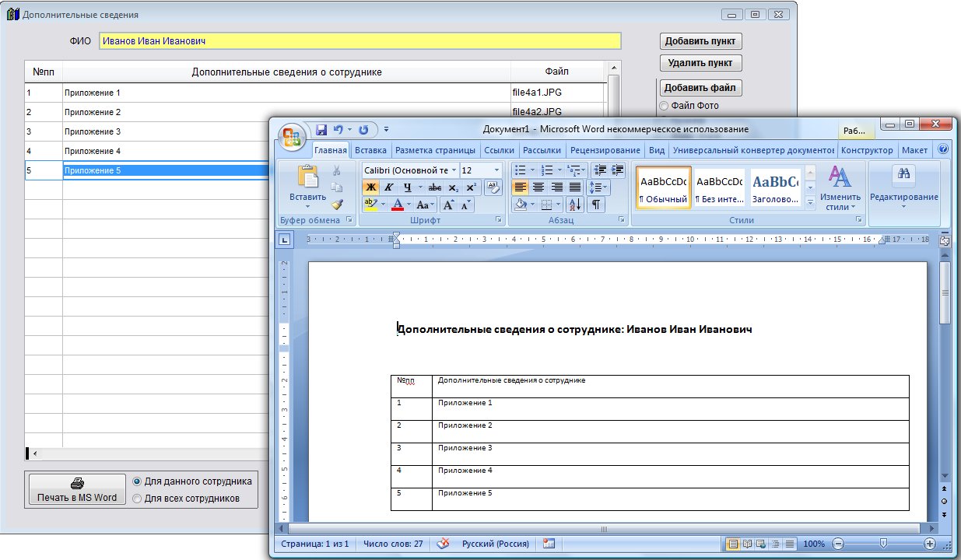961x560 pixels.
Task: Choose the "Файл Фото" radio button
Action: 664,106
